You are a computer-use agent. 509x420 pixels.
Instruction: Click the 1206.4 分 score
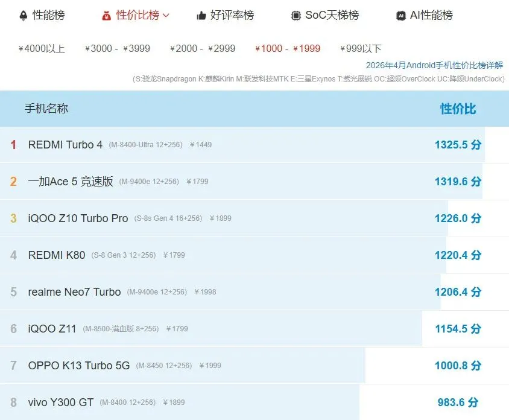click(458, 291)
